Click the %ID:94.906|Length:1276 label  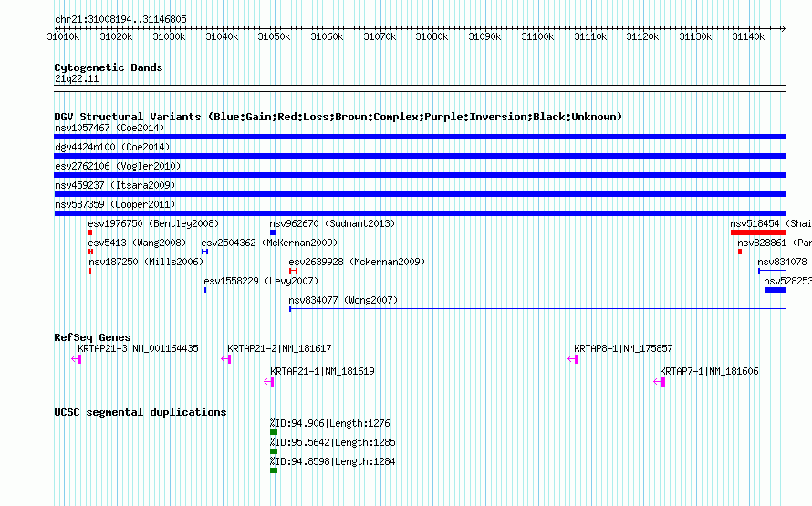[330, 423]
